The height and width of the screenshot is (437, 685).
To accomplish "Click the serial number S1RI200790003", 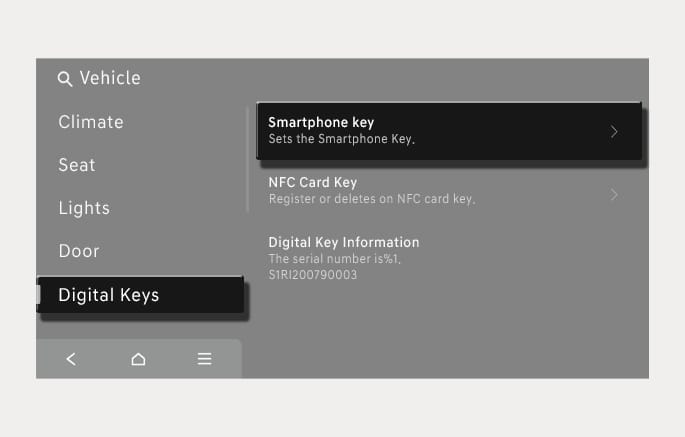I will (x=313, y=275).
